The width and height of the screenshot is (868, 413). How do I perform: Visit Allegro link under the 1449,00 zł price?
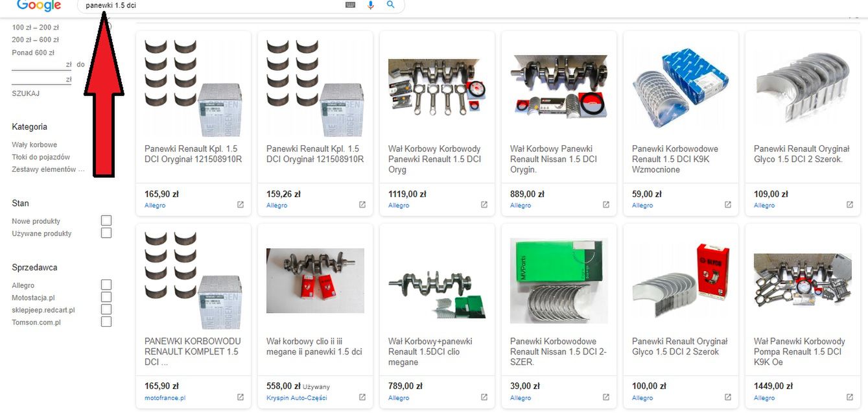(x=764, y=397)
